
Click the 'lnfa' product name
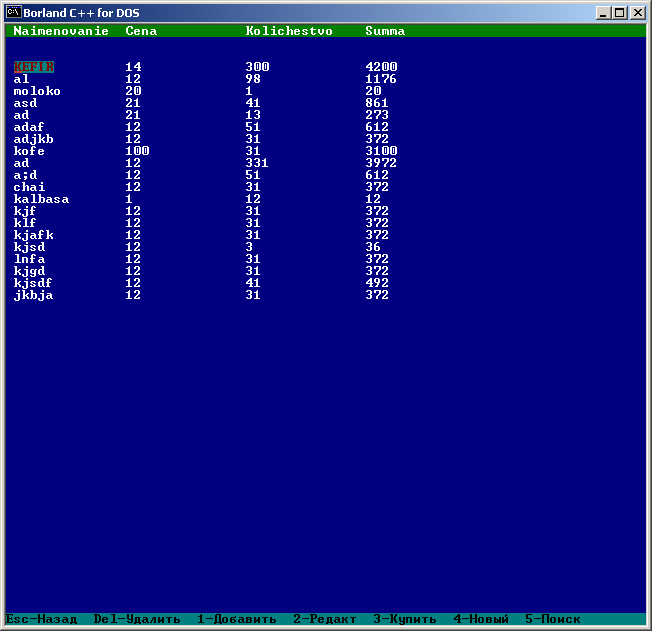pyautogui.click(x=29, y=259)
